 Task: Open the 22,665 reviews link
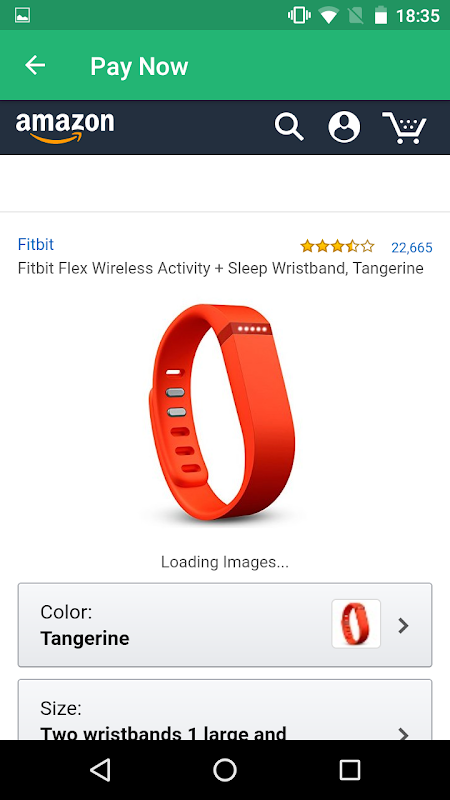click(412, 247)
